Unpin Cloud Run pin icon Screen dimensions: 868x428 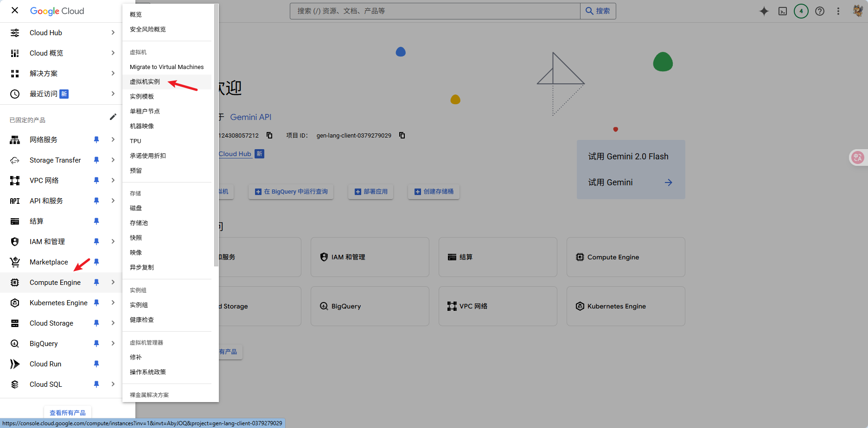pos(96,364)
